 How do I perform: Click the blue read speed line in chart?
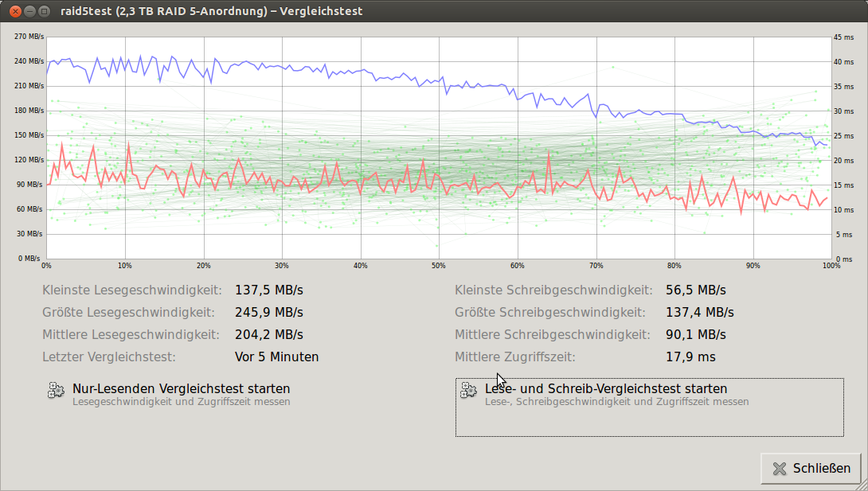[319, 70]
